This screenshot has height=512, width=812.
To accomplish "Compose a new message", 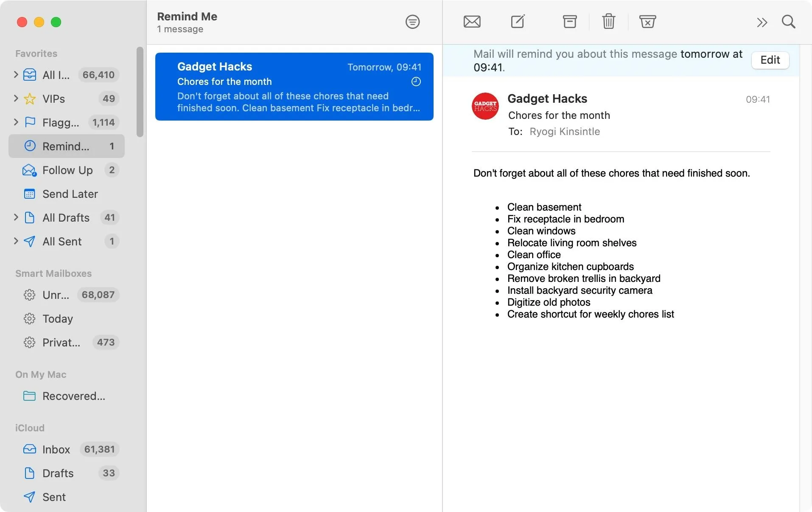I will [x=518, y=21].
